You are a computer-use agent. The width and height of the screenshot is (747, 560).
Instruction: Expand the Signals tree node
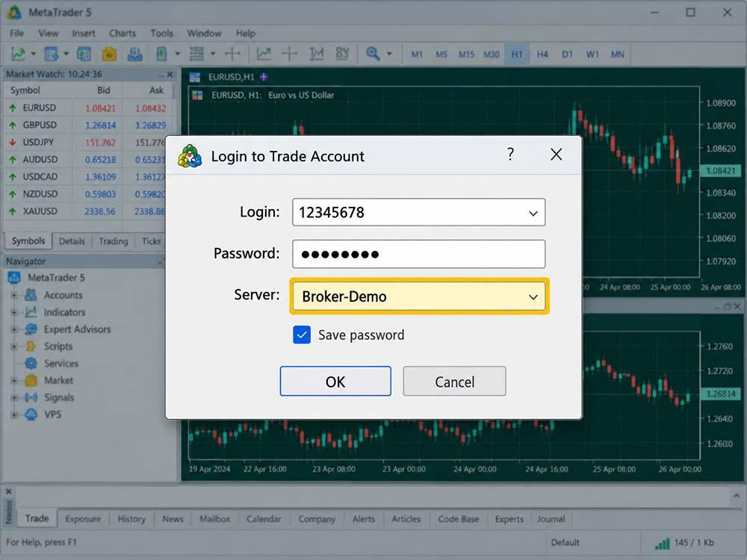click(x=14, y=397)
